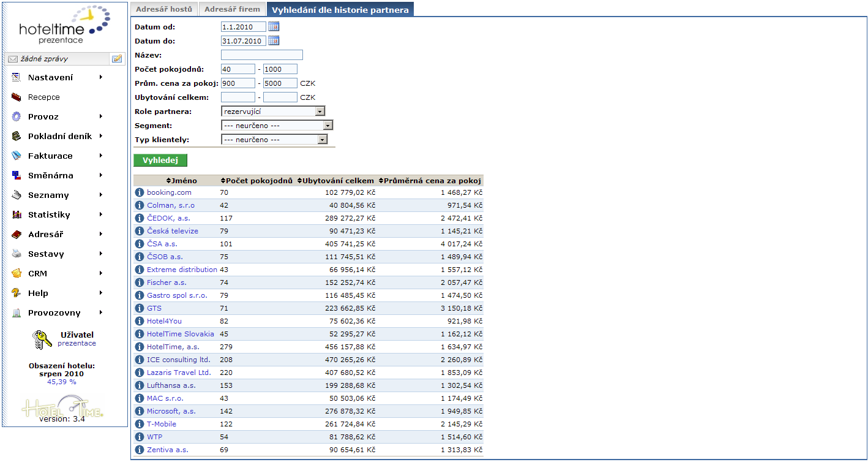Click the user keys icon beside Uživatel
Screen dimensions: 868x462
tap(42, 339)
